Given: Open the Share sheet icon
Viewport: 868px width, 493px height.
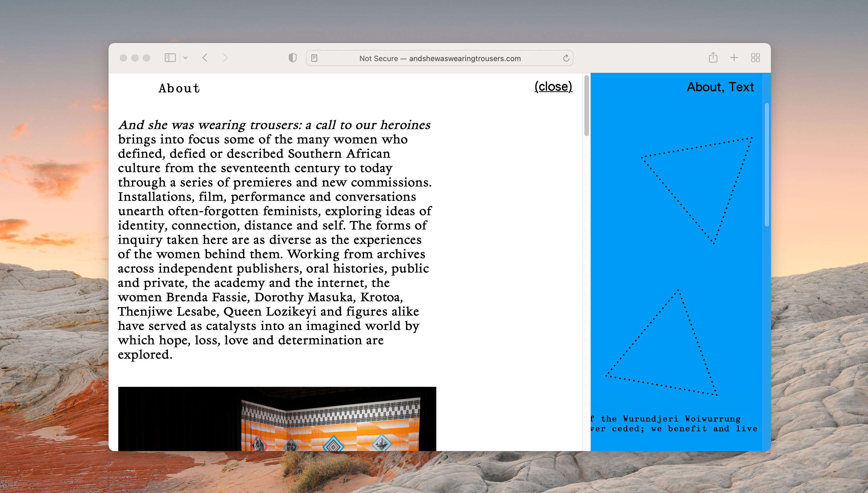Looking at the screenshot, I should [x=713, y=58].
